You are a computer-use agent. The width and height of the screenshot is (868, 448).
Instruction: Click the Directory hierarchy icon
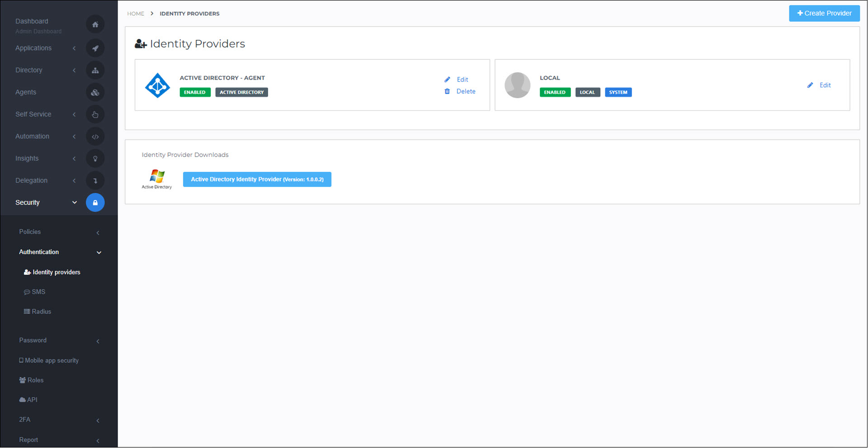pos(95,70)
